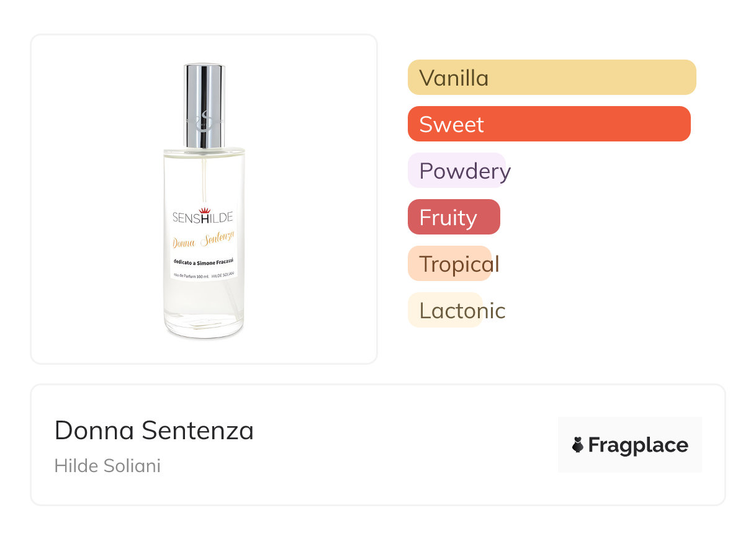
Task: Open the Hilde Soliani brand link
Action: (x=107, y=466)
